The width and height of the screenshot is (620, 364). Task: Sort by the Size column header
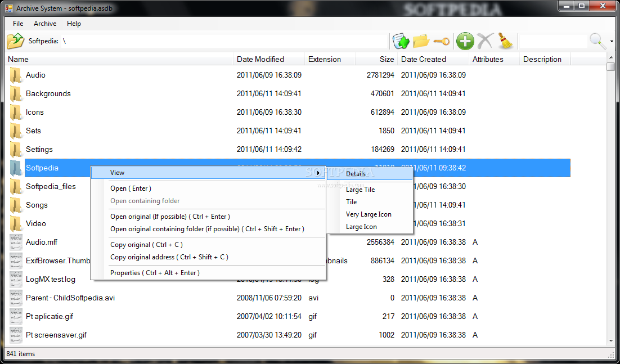click(377, 59)
